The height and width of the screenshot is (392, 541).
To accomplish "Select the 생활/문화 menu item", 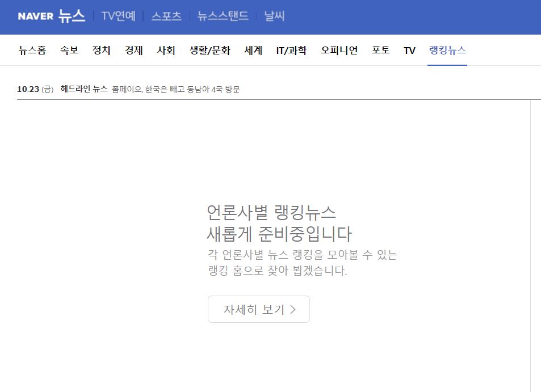I will 210,50.
